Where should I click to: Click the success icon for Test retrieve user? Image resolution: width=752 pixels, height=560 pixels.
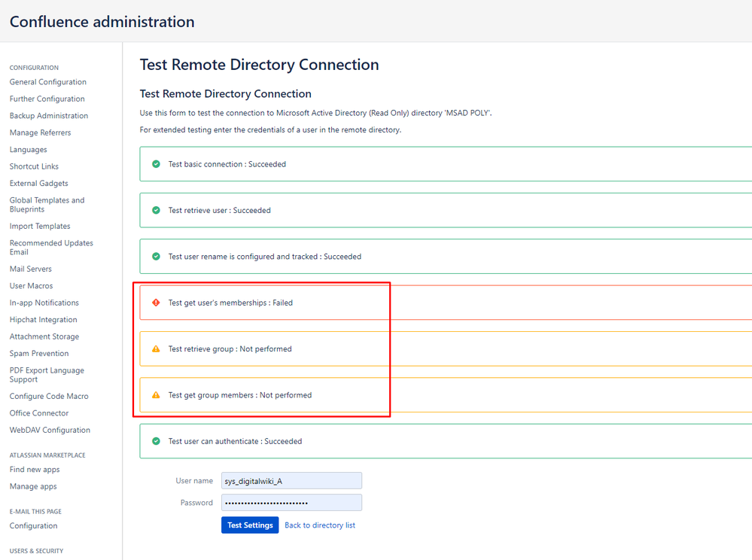tap(156, 210)
